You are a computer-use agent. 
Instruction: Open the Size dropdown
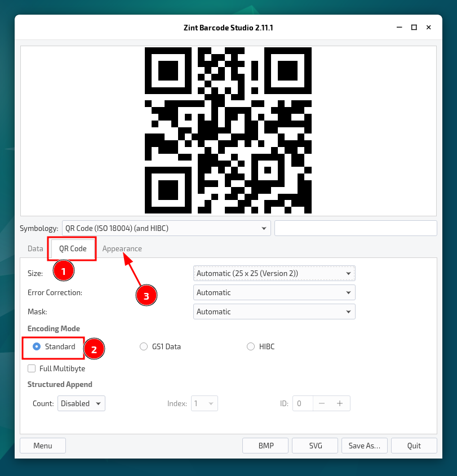(x=274, y=273)
